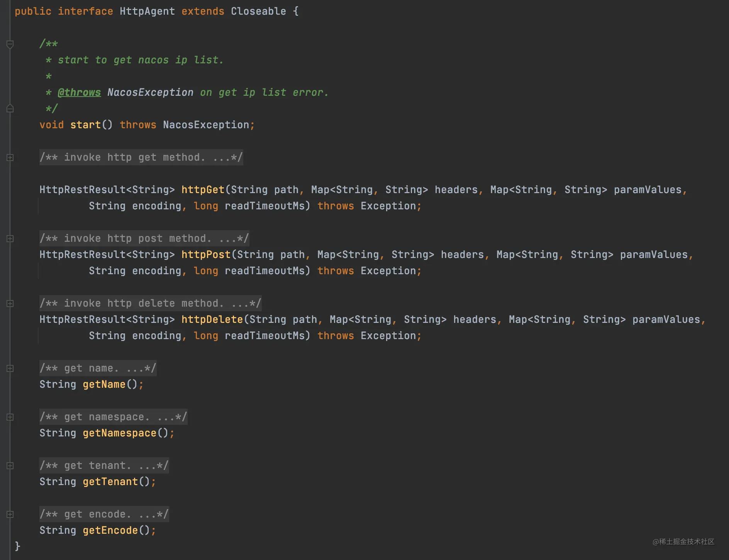The image size is (729, 560).
Task: Click the Closeable interface name in declaration
Action: (258, 12)
